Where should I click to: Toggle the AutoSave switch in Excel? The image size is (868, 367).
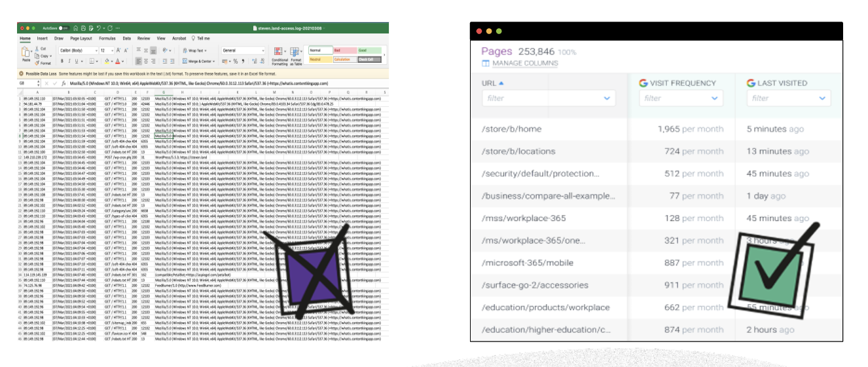coord(64,28)
